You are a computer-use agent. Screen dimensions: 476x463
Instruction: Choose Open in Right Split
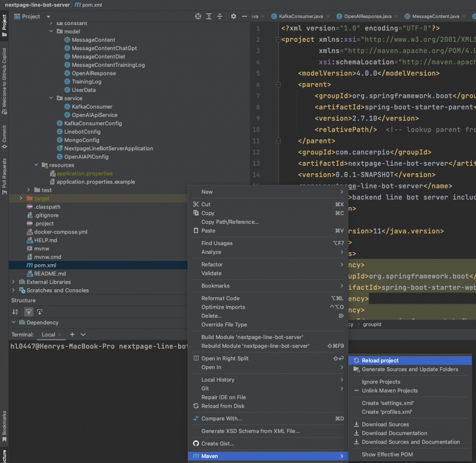tap(268, 358)
